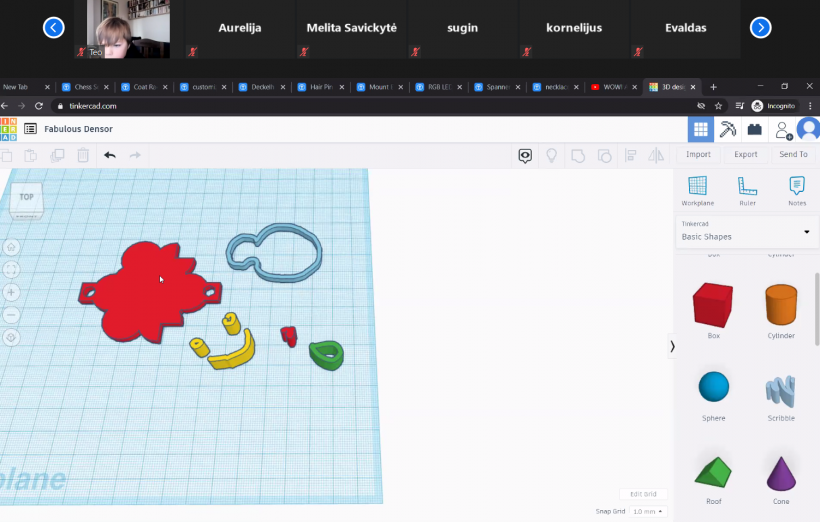Go back in browser history

pyautogui.click(x=4, y=106)
